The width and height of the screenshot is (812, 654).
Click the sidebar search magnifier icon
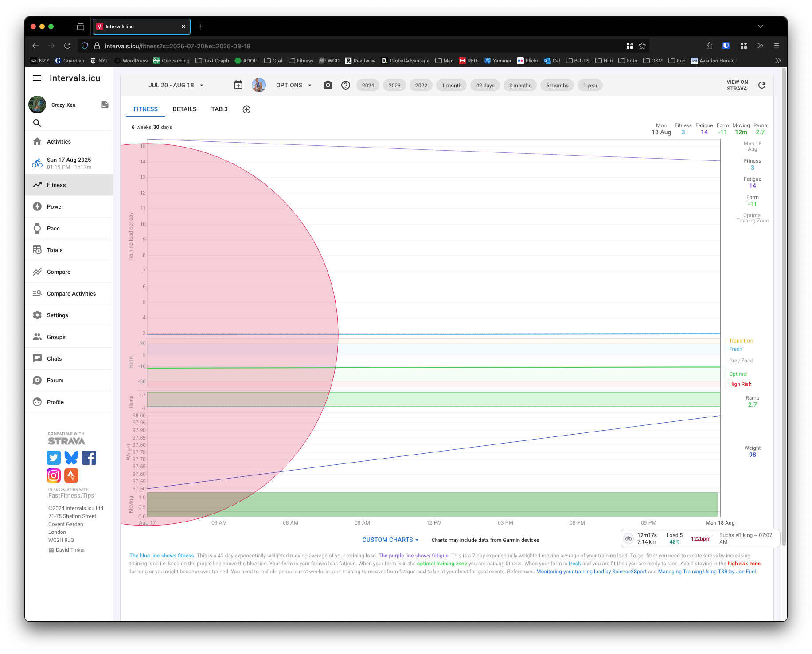[37, 123]
